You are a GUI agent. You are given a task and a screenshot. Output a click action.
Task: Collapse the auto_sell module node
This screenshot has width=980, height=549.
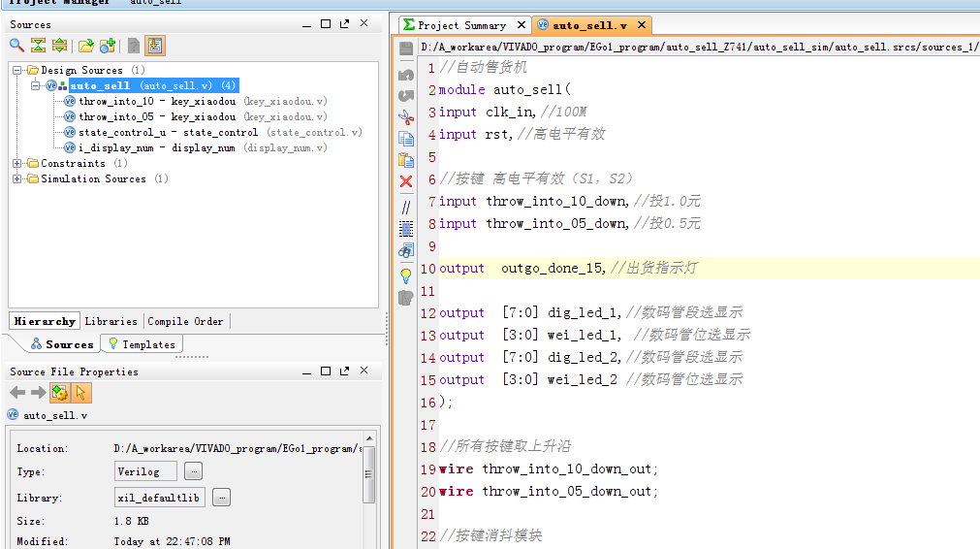(36, 85)
